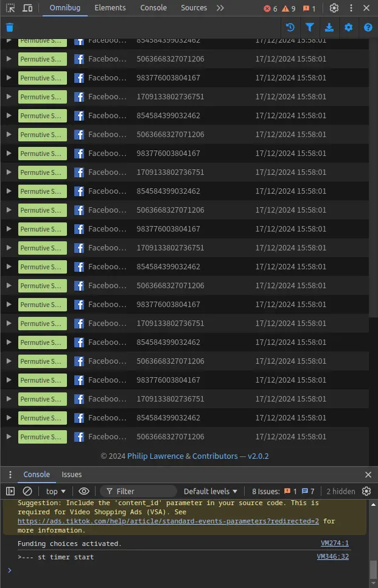Open the top JavaScript context dropdown
This screenshot has height=588, width=378.
pos(56,491)
